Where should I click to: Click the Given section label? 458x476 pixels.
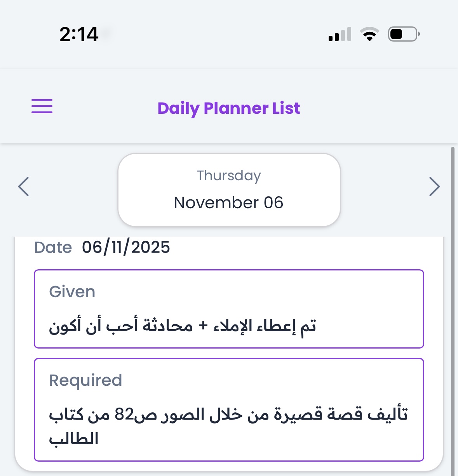72,292
